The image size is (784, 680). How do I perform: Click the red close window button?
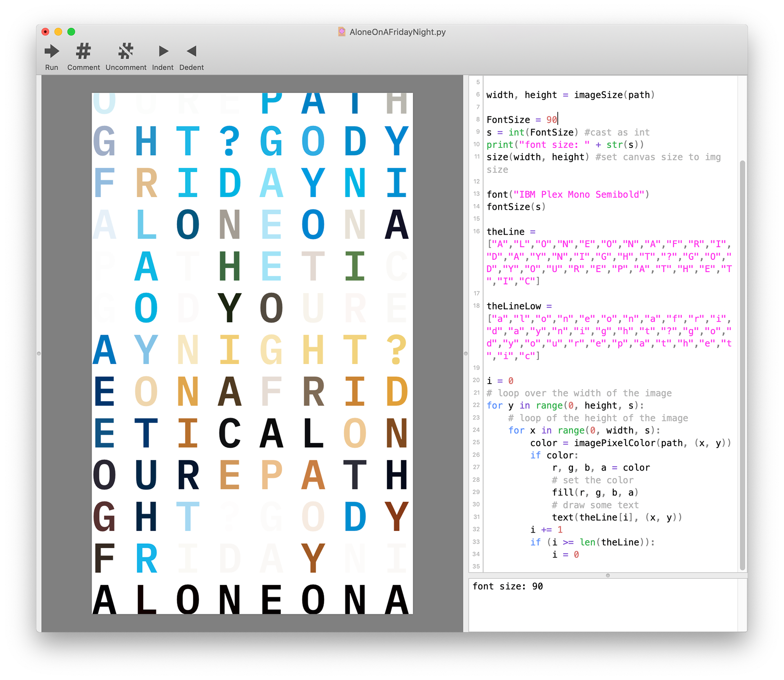tap(45, 32)
